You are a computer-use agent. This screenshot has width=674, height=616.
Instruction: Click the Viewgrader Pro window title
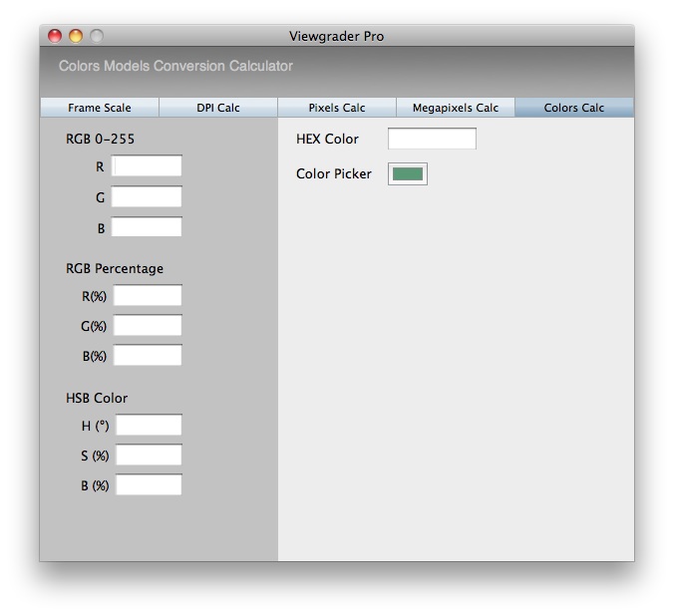(337, 36)
